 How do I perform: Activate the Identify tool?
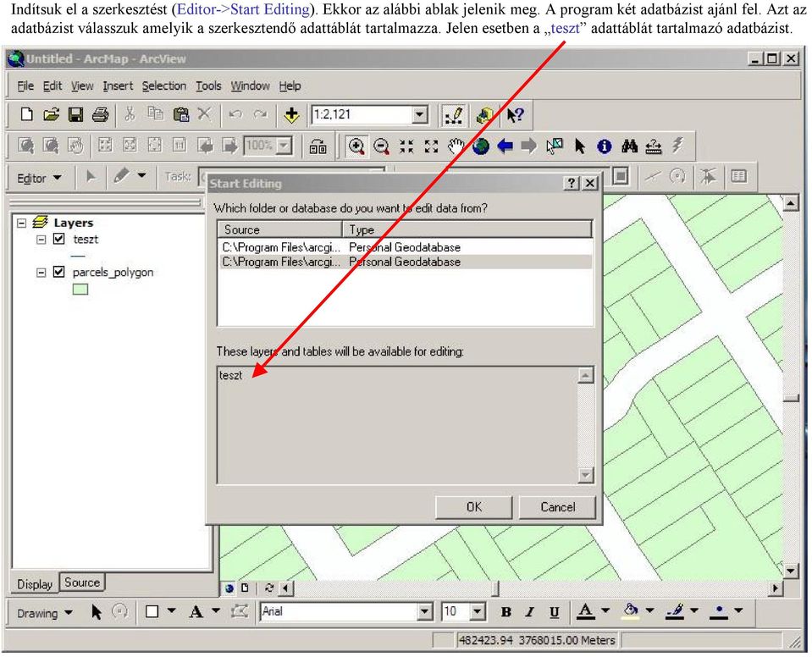(x=604, y=146)
